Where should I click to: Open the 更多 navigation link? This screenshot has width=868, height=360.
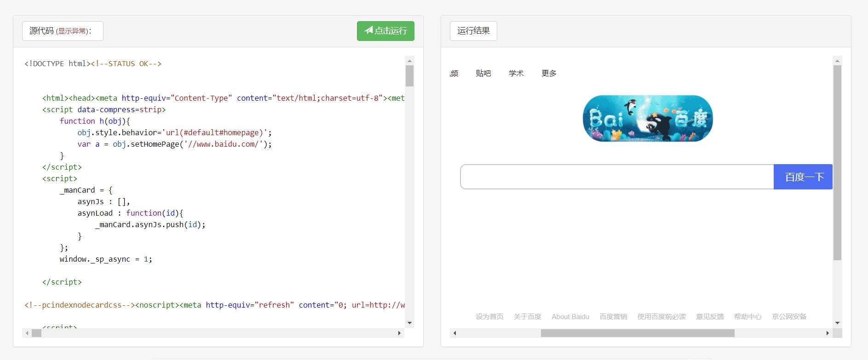point(549,73)
